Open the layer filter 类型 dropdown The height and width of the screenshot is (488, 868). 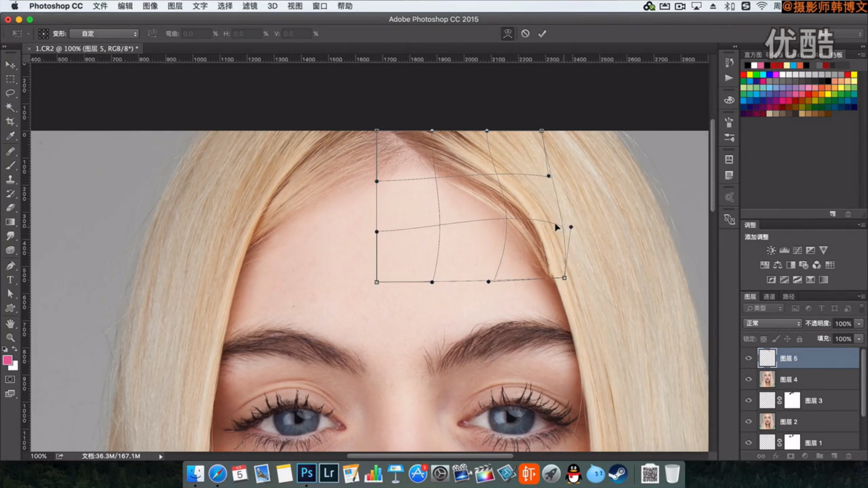coord(764,308)
